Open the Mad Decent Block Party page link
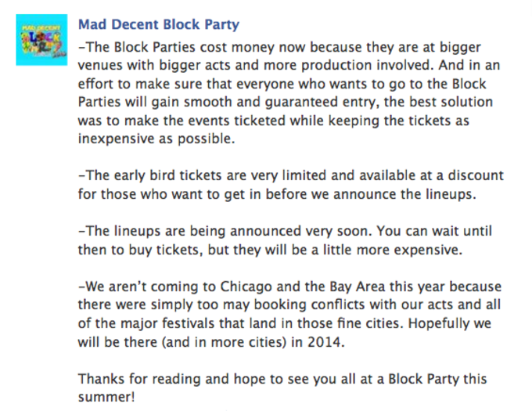This screenshot has height=411, width=532. (x=159, y=25)
